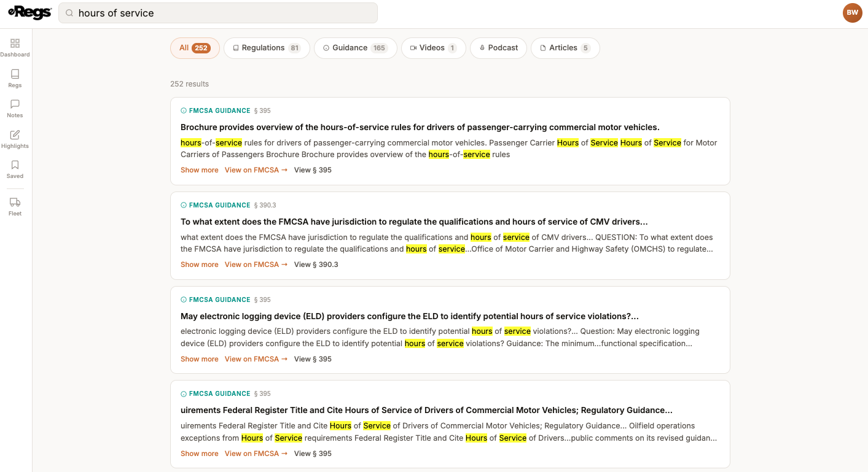The image size is (868, 472).
Task: Filter results by Articles
Action: pyautogui.click(x=565, y=48)
